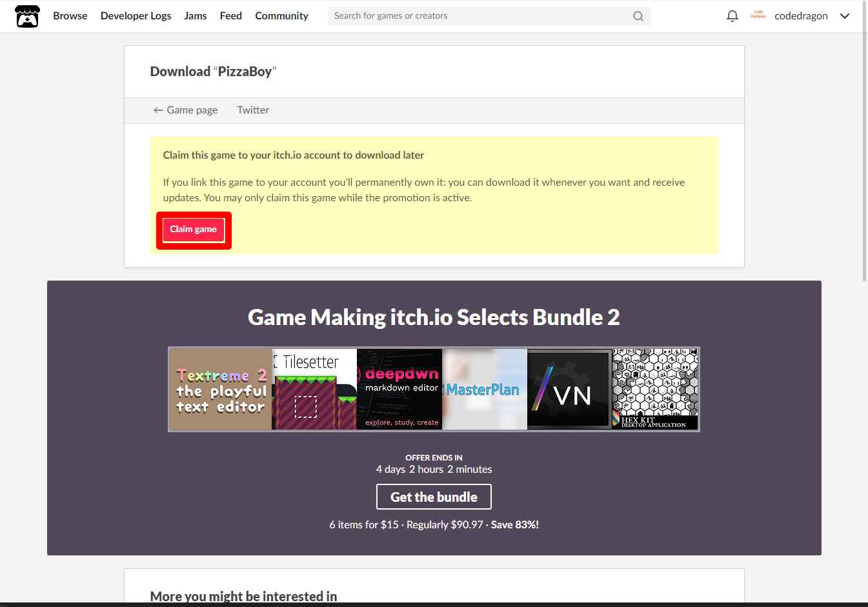868x607 pixels.
Task: Open the bundle title link
Action: 434,317
